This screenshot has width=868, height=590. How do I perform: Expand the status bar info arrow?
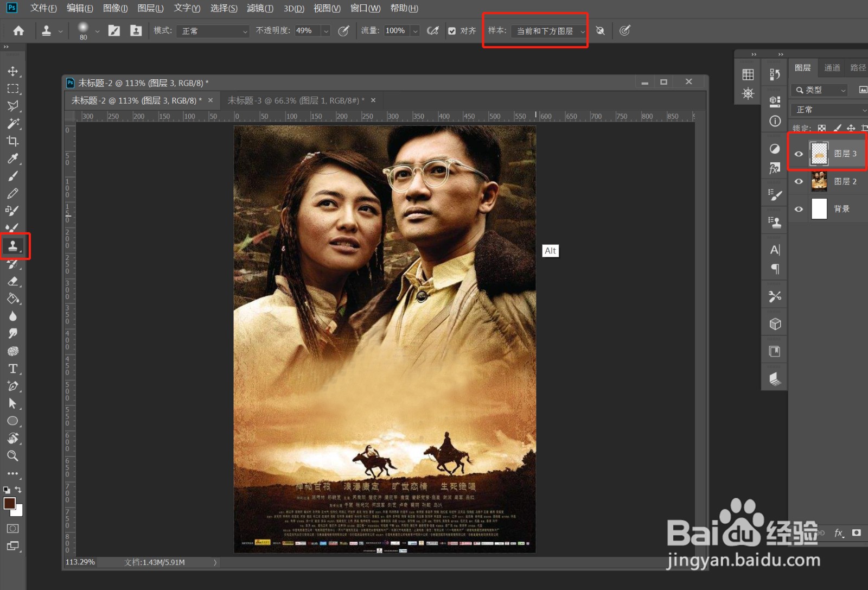(215, 562)
